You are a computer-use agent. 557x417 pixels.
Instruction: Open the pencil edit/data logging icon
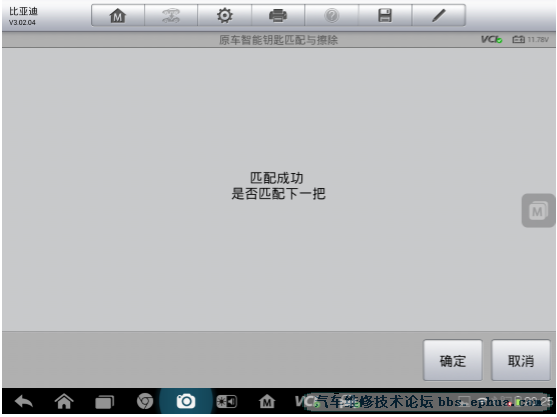tap(439, 16)
